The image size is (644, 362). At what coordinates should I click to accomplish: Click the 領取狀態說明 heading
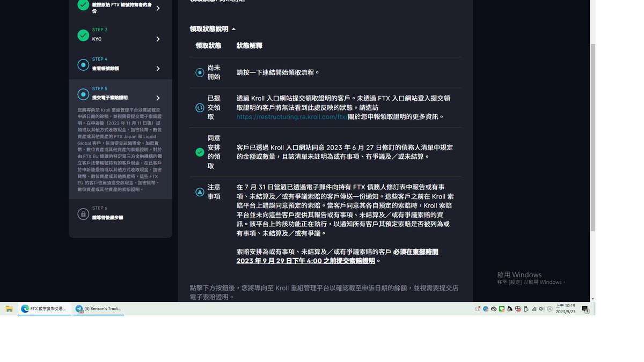tap(209, 29)
